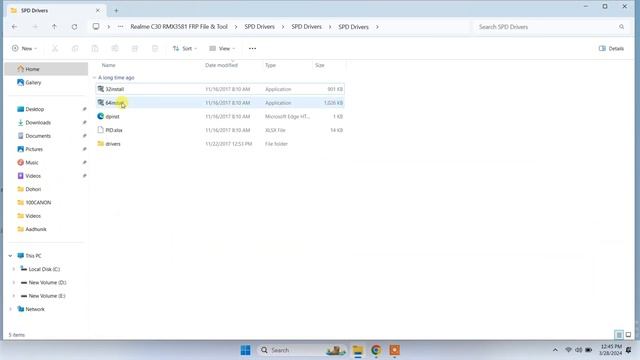The width and height of the screenshot is (640, 360).
Task: Open the Sort dropdown
Action: click(x=185, y=49)
